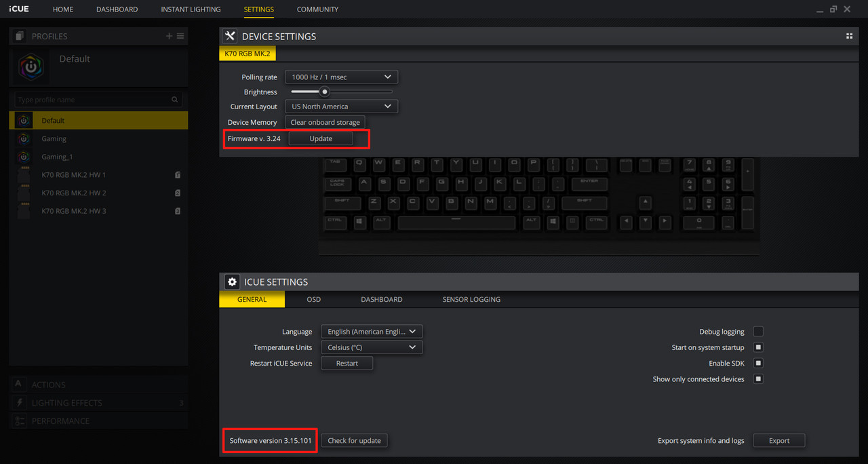Select the Gaming profile

[98, 138]
